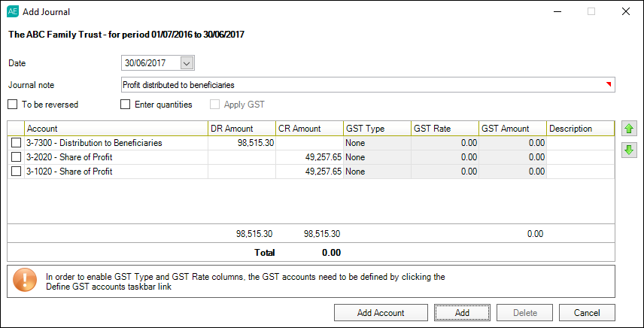Click the green move row up arrow

pyautogui.click(x=628, y=129)
